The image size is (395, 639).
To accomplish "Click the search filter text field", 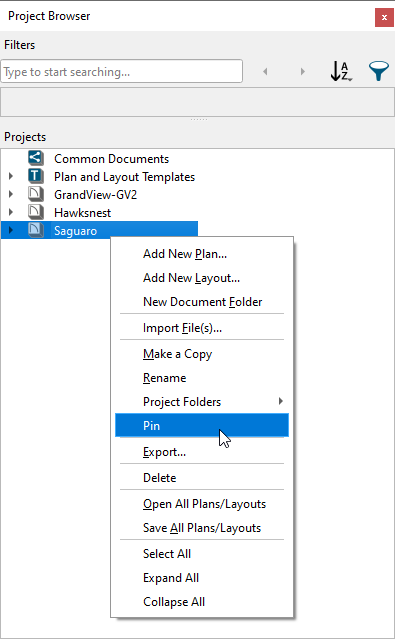I will 121,71.
